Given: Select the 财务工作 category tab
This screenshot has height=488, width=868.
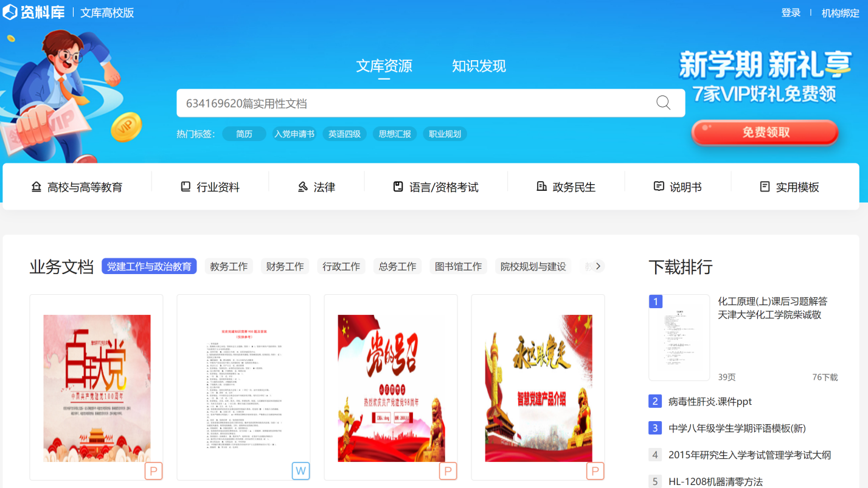Looking at the screenshot, I should click(x=285, y=266).
